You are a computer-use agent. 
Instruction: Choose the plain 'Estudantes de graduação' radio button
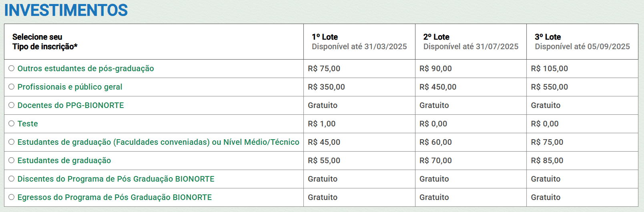point(12,160)
